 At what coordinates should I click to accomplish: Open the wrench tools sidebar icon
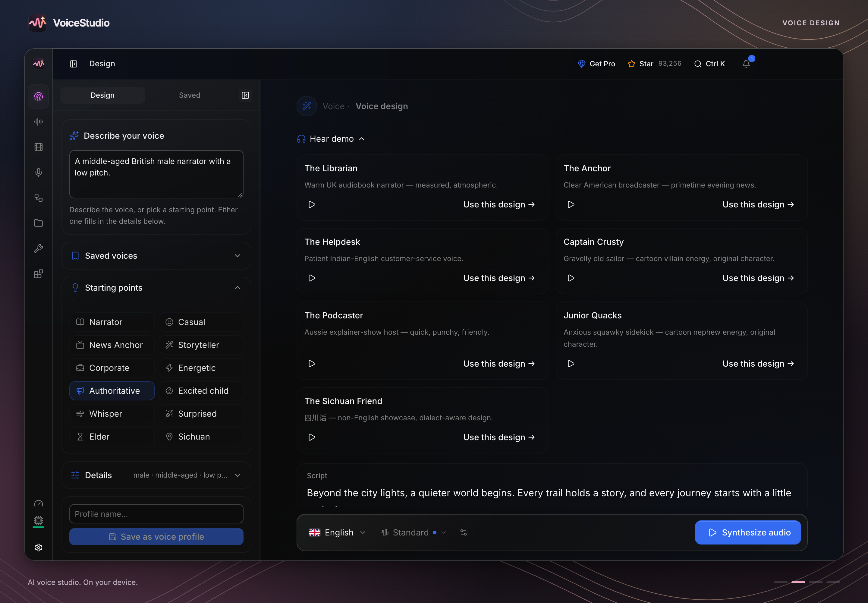click(x=39, y=248)
